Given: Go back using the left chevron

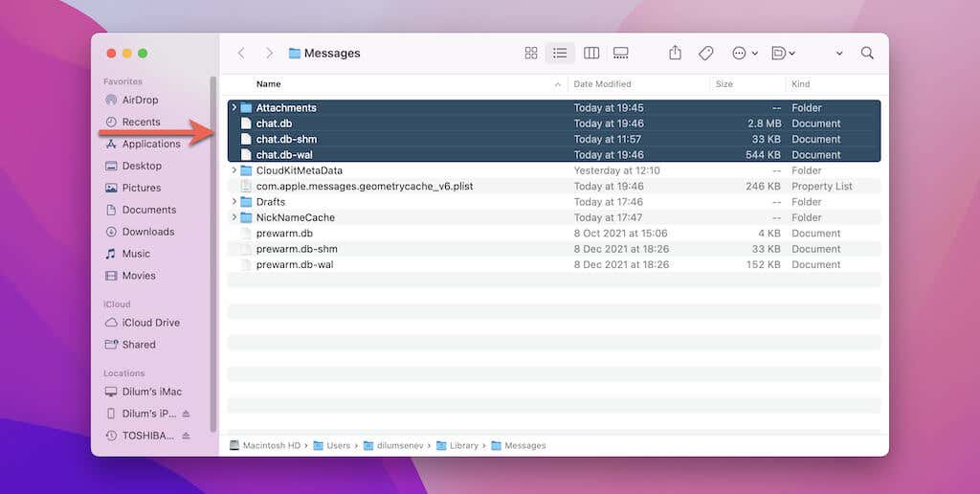Looking at the screenshot, I should [x=241, y=54].
